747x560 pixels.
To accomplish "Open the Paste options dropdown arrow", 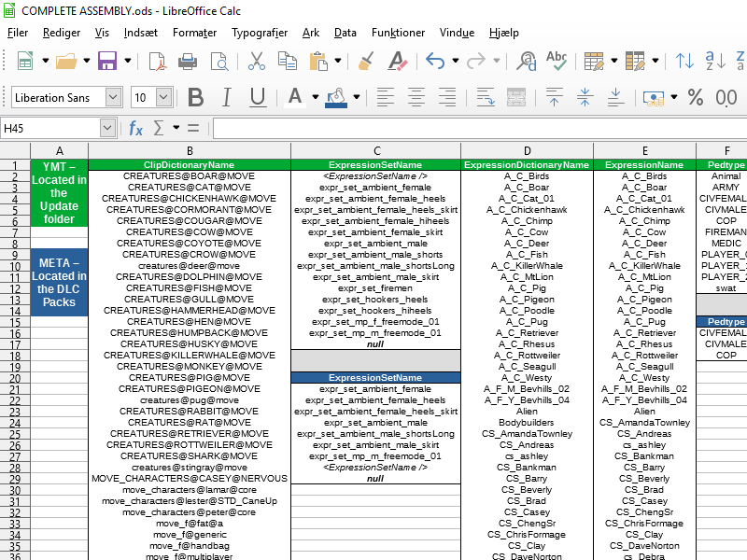I will click(x=338, y=61).
